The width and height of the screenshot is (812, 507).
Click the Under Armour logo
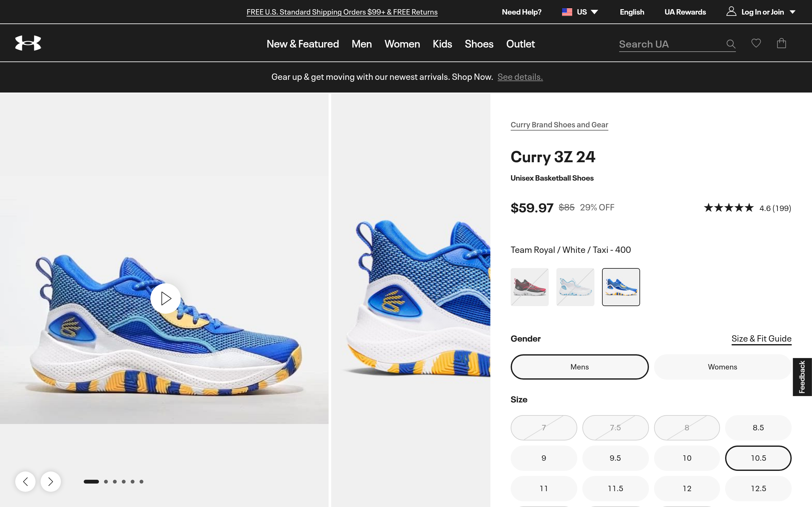pos(28,43)
